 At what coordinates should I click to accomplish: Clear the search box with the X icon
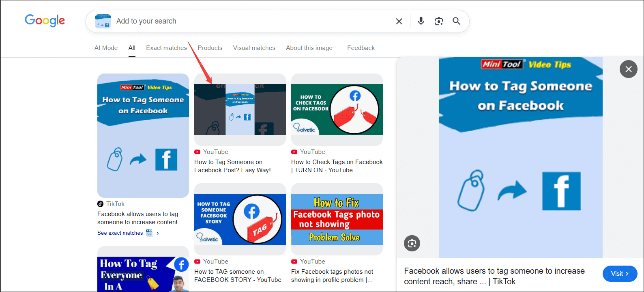[399, 22]
